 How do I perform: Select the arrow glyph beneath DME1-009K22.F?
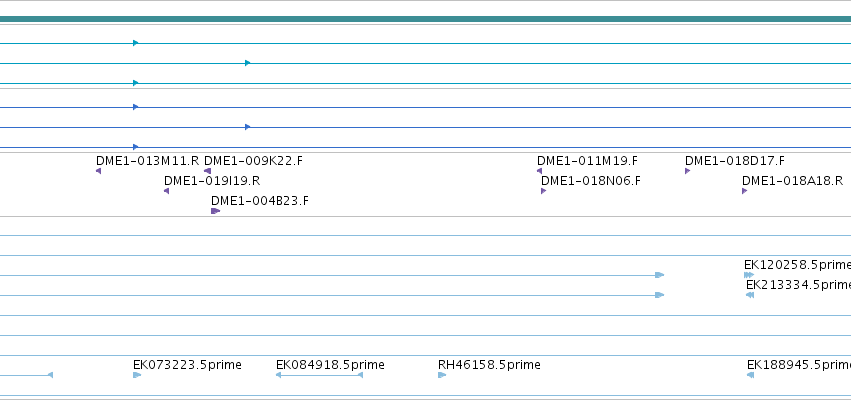tap(207, 171)
